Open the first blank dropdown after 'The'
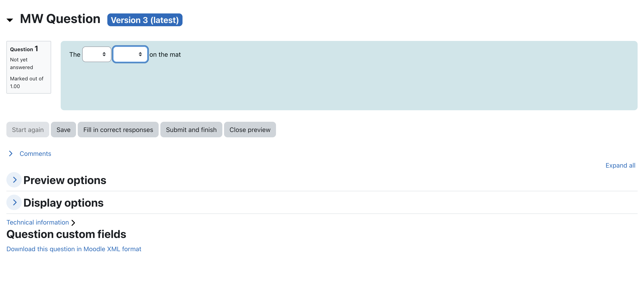The height and width of the screenshot is (290, 644). (x=97, y=54)
